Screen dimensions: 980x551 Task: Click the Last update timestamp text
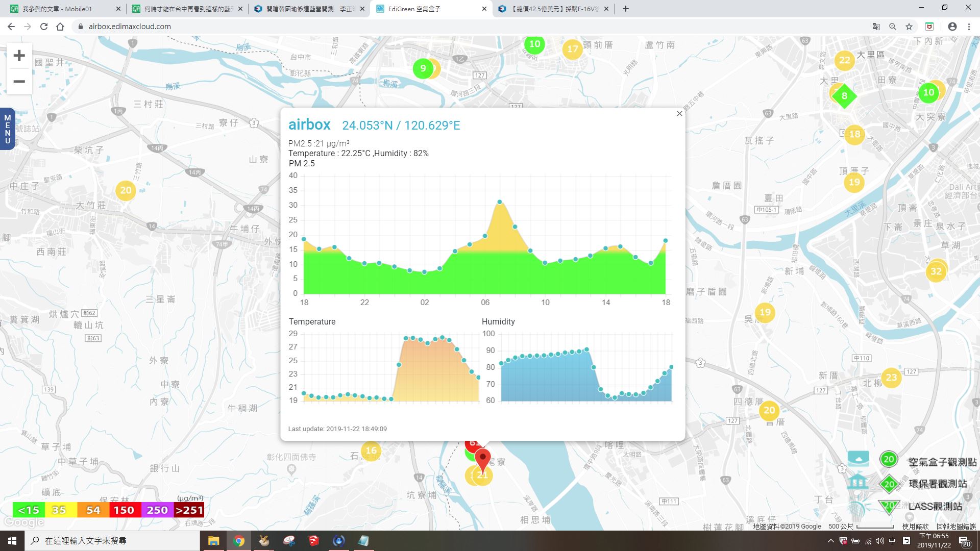click(x=337, y=429)
